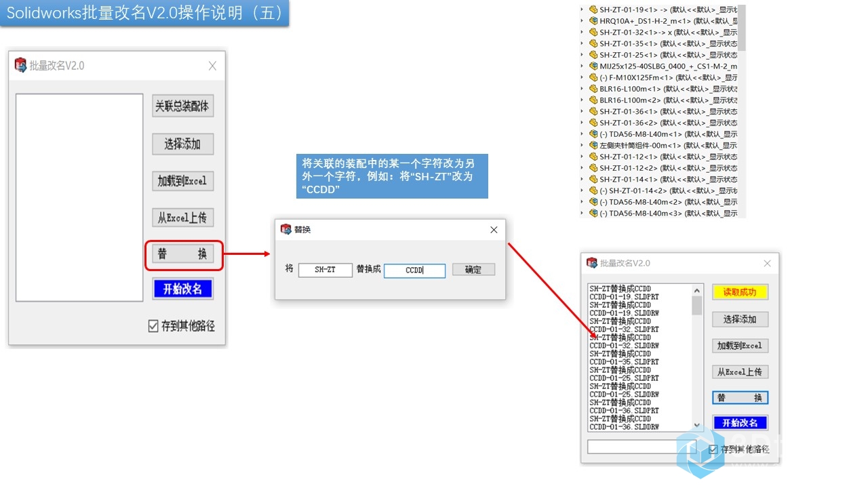Click 加载到Excel in the 读取成功 dialog
This screenshot has height=488, width=868.
point(740,346)
